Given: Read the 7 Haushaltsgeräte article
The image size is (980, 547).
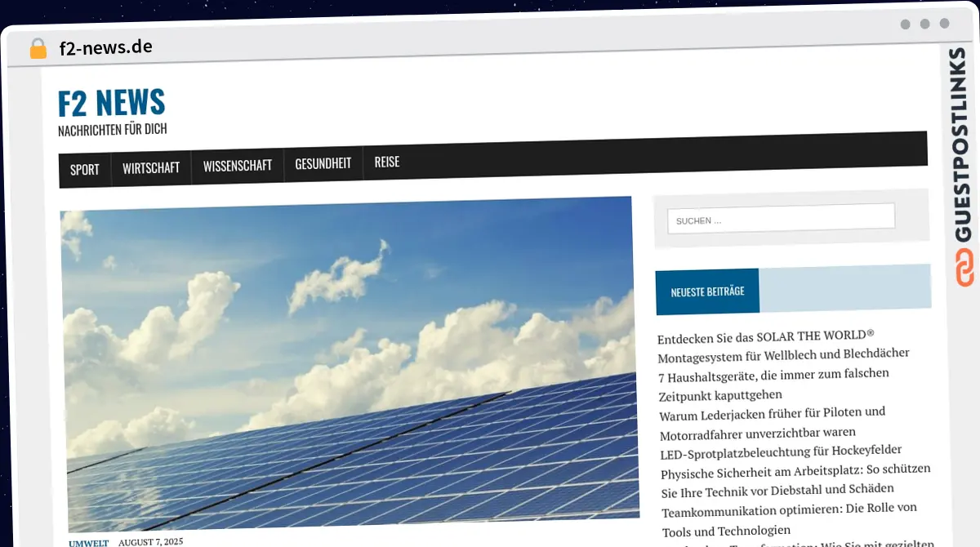Looking at the screenshot, I should 773,384.
